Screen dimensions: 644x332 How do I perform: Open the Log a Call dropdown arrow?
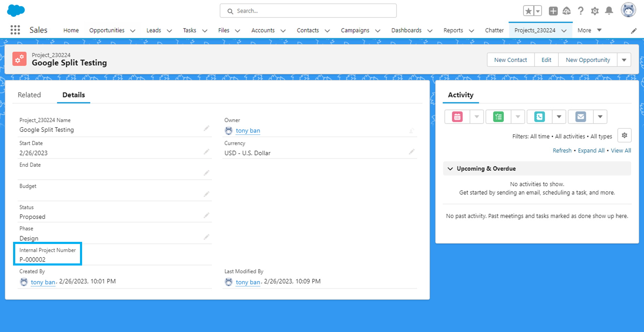[x=559, y=117]
